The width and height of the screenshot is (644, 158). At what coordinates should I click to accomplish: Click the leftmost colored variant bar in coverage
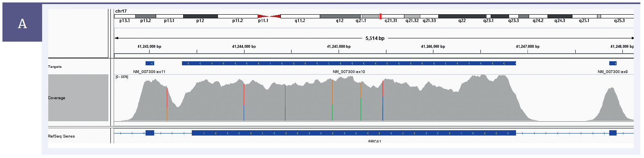pos(167,104)
